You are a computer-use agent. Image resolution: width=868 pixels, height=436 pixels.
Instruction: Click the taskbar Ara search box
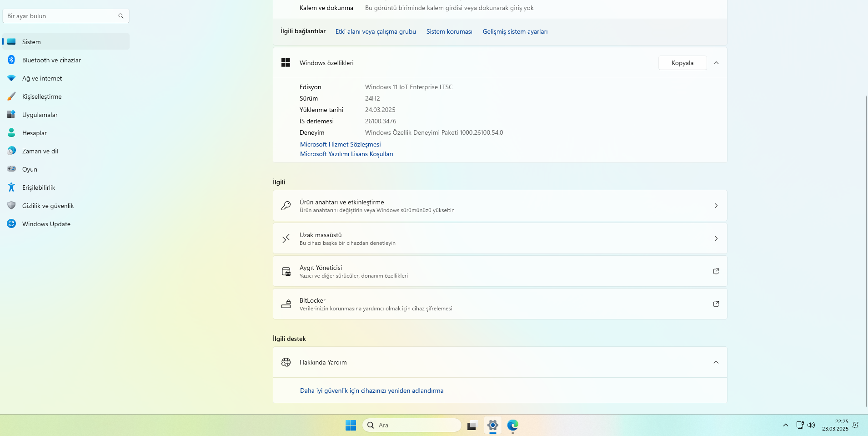tap(412, 425)
